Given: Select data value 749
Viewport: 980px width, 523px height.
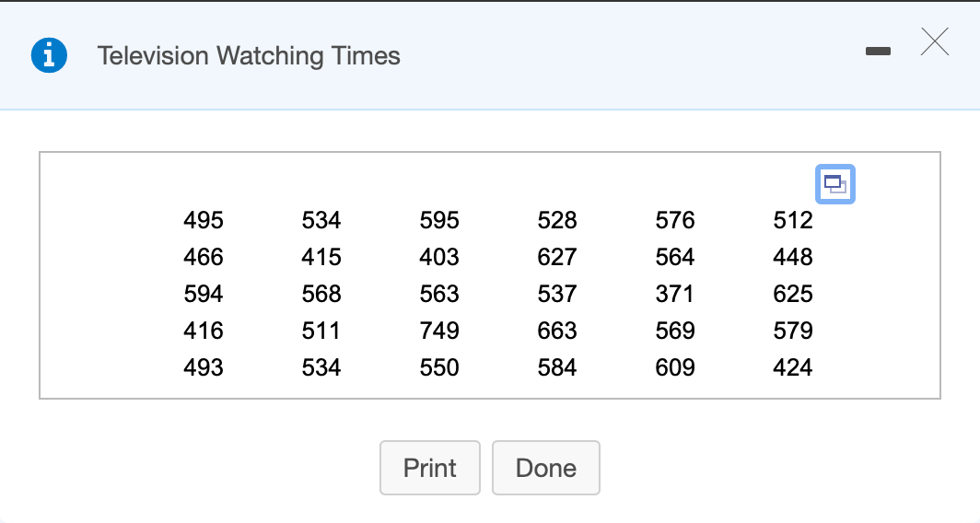Looking at the screenshot, I should [x=439, y=331].
